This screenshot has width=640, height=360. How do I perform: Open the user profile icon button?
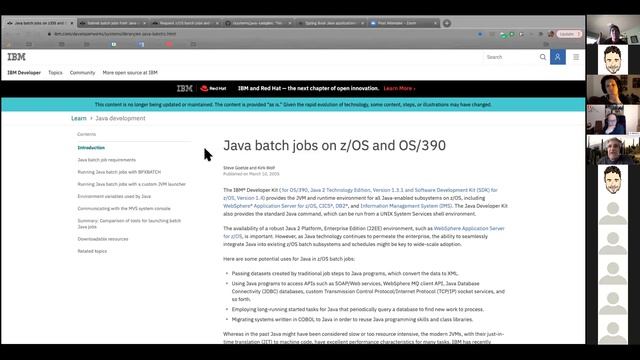pos(558,57)
